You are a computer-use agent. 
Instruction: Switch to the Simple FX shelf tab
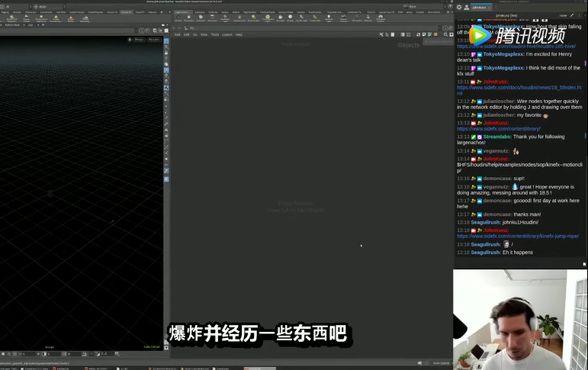127,12
